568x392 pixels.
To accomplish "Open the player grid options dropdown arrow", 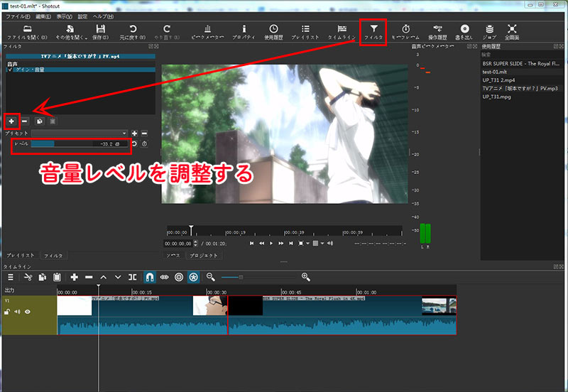I will (322, 244).
